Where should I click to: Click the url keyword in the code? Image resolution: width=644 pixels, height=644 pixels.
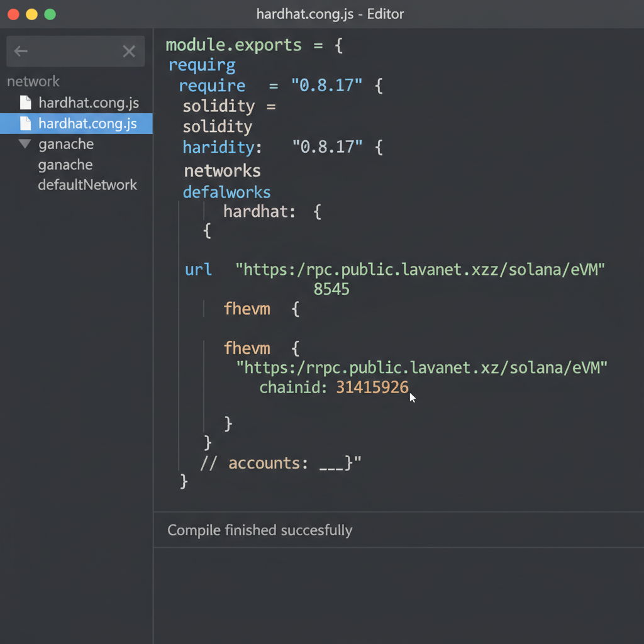click(197, 269)
